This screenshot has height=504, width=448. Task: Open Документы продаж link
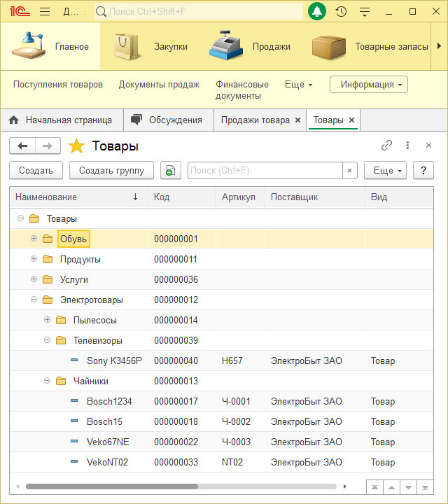159,85
